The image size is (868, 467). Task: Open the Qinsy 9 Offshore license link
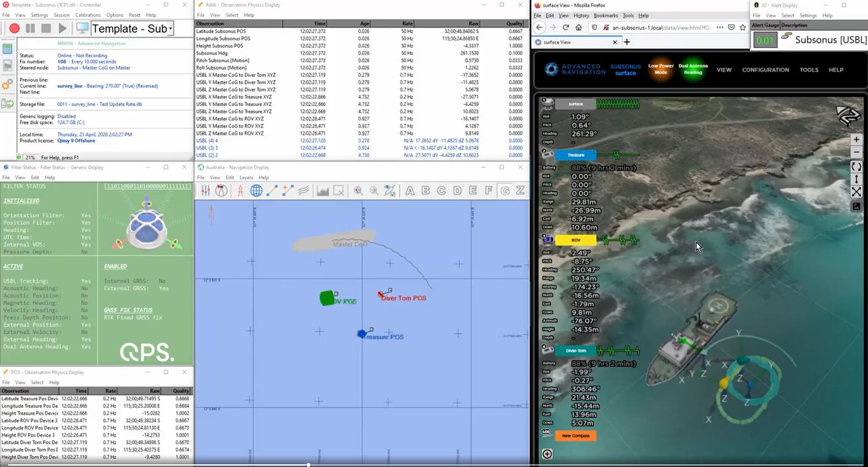point(76,141)
